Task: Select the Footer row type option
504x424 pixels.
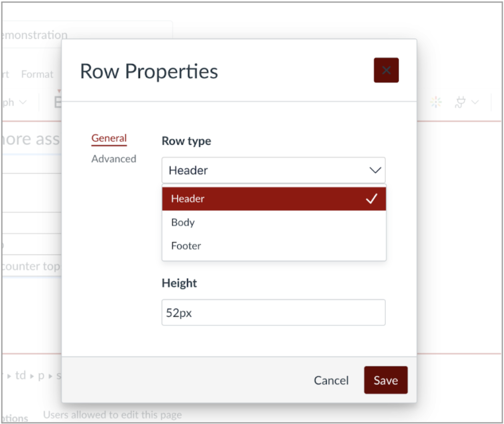Action: (186, 246)
